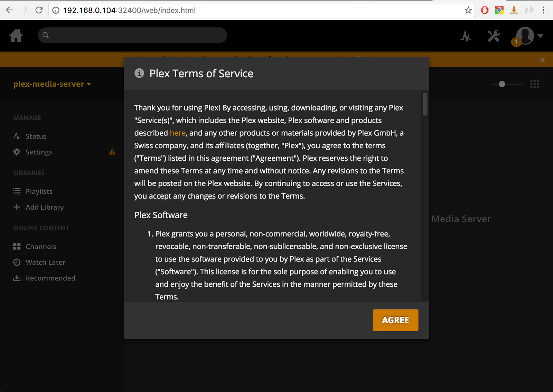The width and height of the screenshot is (553, 392).
Task: Click the browser forward arrow
Action: coord(24,10)
